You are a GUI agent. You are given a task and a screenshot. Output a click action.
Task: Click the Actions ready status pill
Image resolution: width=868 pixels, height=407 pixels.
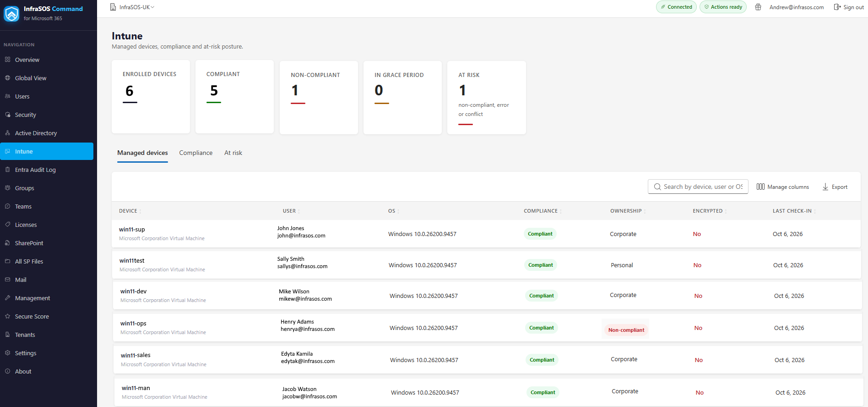(x=723, y=7)
